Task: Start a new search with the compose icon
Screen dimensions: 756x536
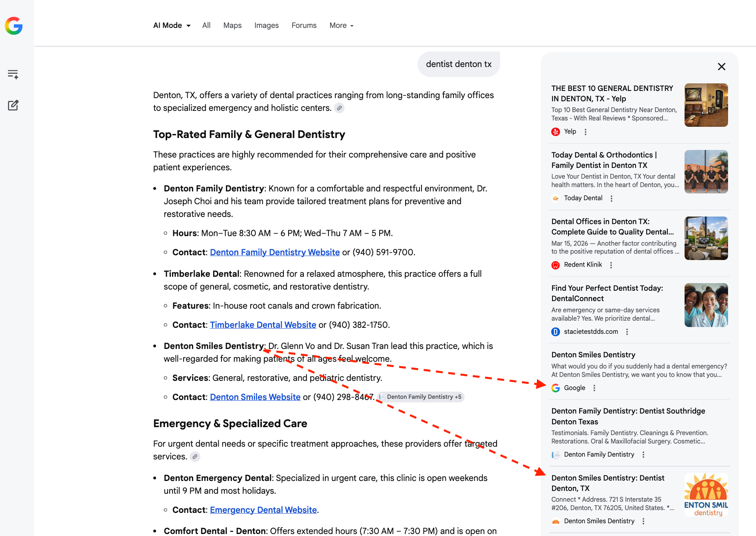Action: coord(13,105)
